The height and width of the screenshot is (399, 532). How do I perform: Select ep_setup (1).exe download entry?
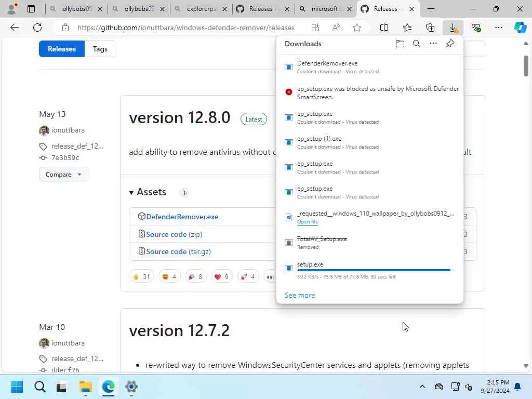pos(370,142)
